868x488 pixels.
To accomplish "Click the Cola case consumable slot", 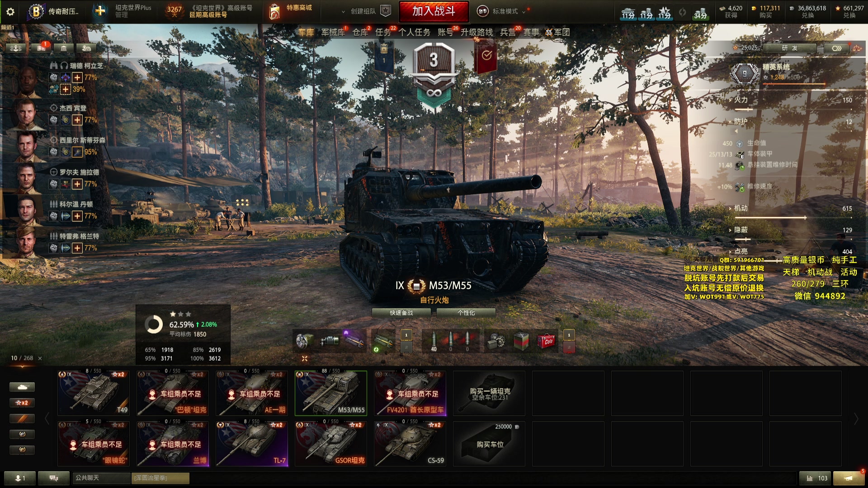I will (546, 341).
